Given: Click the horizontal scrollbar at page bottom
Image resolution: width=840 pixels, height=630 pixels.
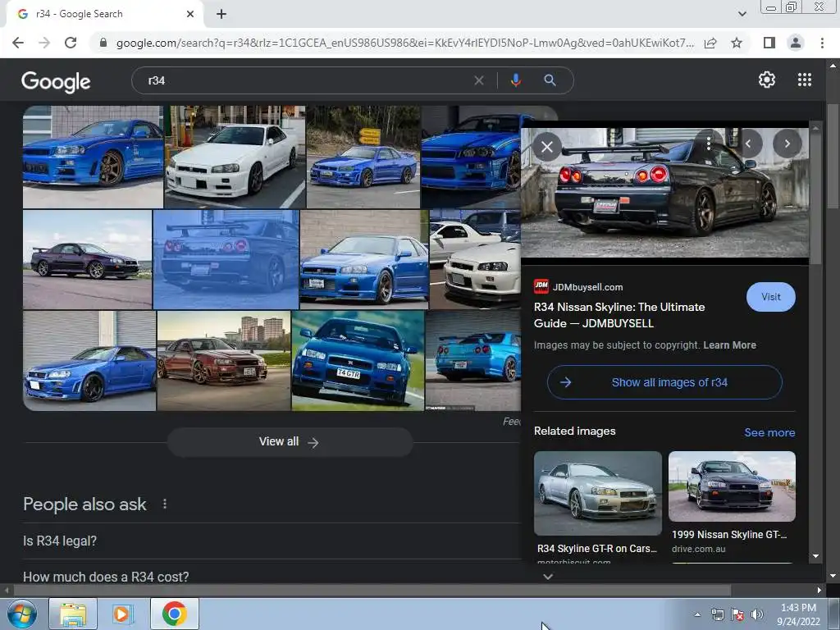Looking at the screenshot, I should 371,590.
